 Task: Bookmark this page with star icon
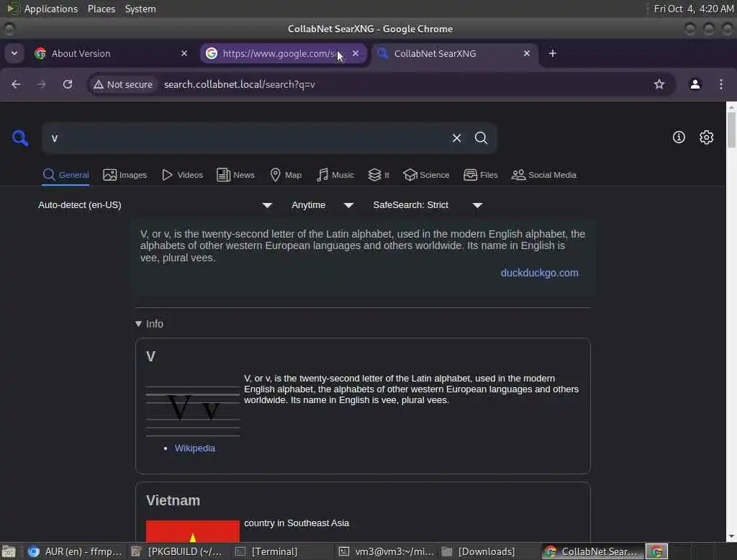pyautogui.click(x=659, y=84)
